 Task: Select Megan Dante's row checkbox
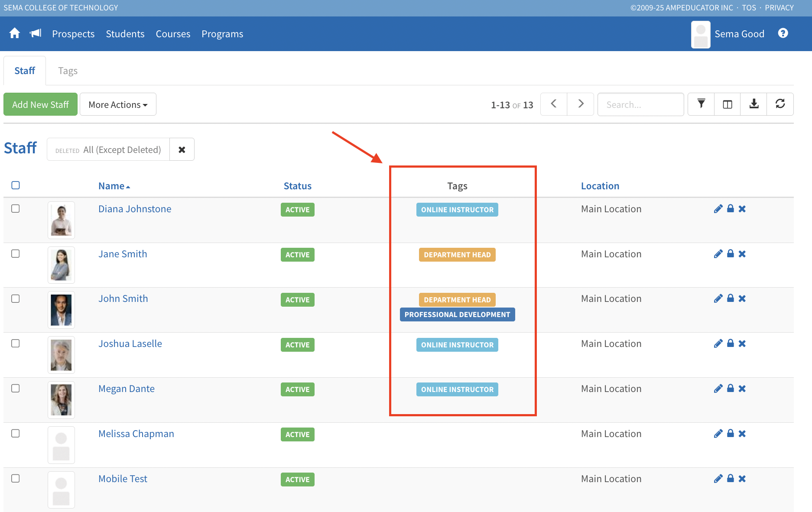16,389
